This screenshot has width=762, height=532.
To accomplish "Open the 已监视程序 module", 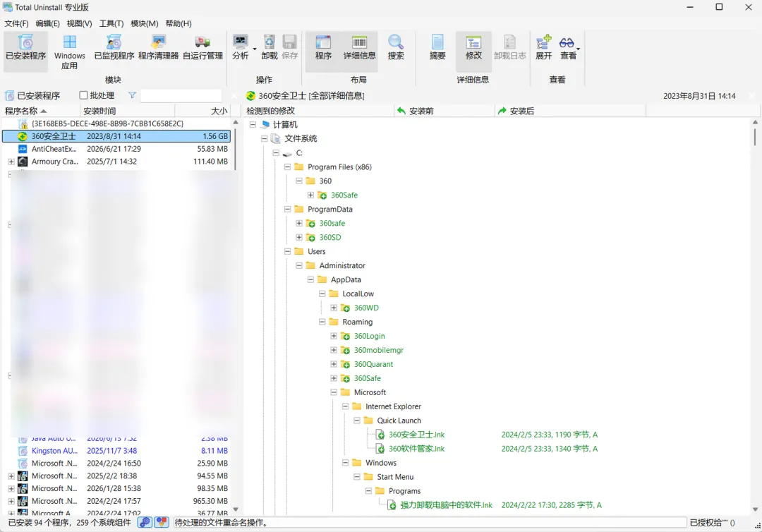I will pos(114,49).
